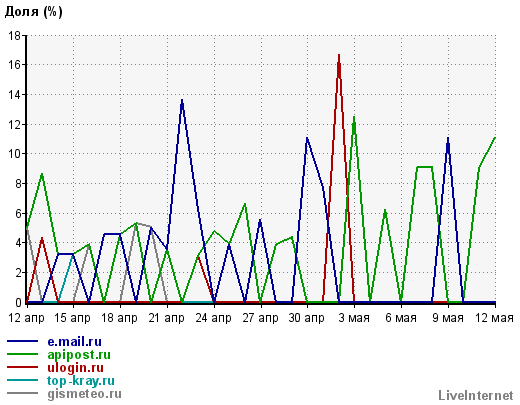
Task: Click the 3 мая date axis label
Action: 354,318
